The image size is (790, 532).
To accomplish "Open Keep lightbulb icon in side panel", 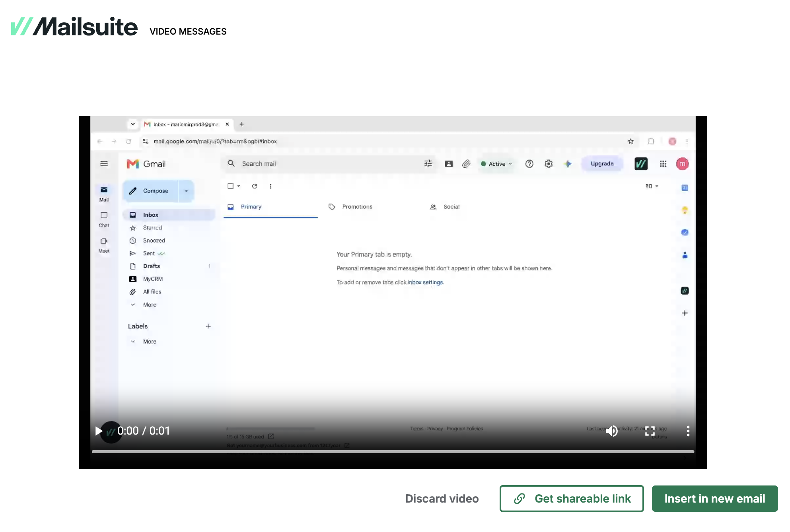I will click(685, 210).
